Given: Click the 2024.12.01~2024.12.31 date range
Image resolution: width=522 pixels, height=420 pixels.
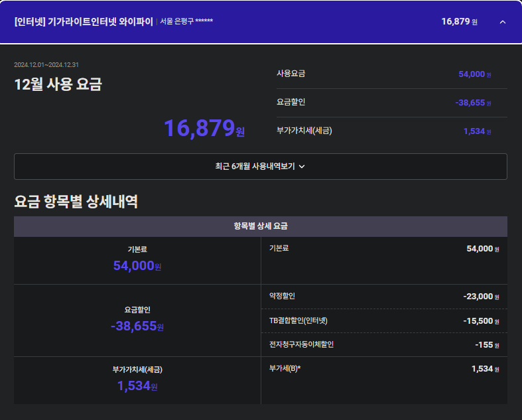Looking at the screenshot, I should pyautogui.click(x=46, y=65).
